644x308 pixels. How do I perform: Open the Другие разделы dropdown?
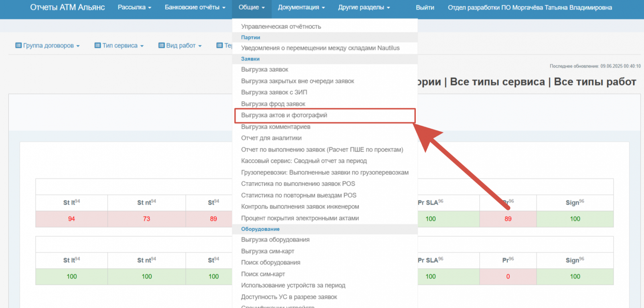[x=364, y=7]
